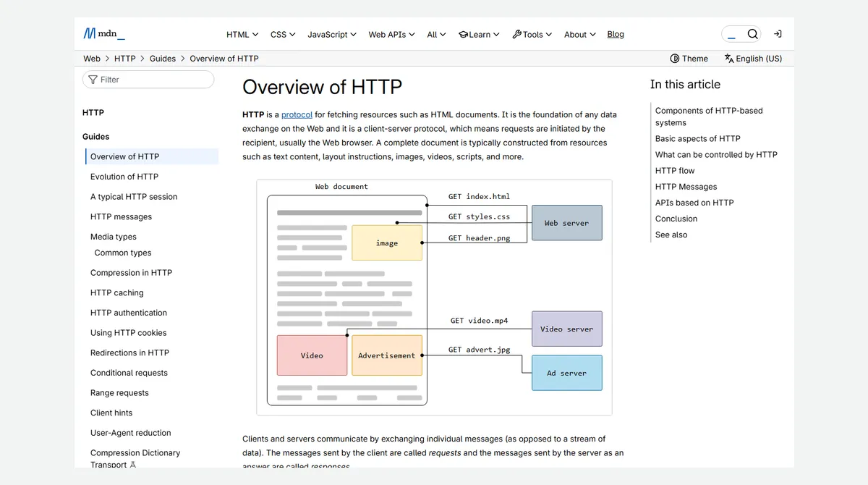The image size is (868, 485).
Task: Click the "GET index.html" label in diagram
Action: pyautogui.click(x=479, y=196)
